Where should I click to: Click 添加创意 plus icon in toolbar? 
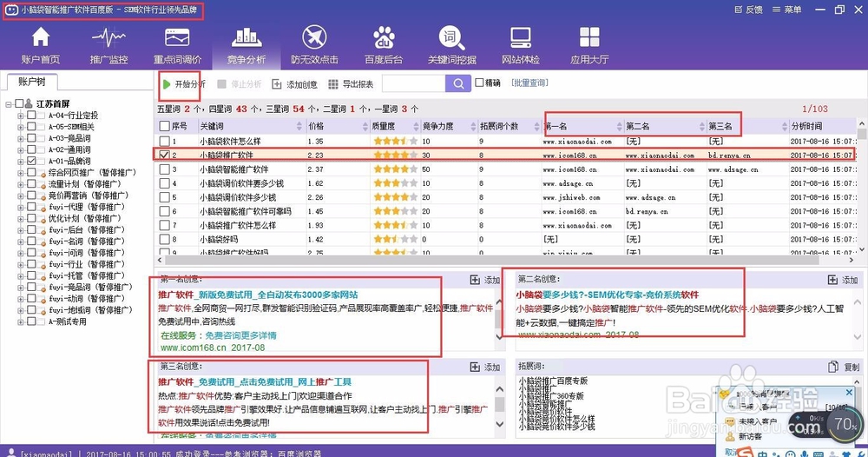pos(277,84)
